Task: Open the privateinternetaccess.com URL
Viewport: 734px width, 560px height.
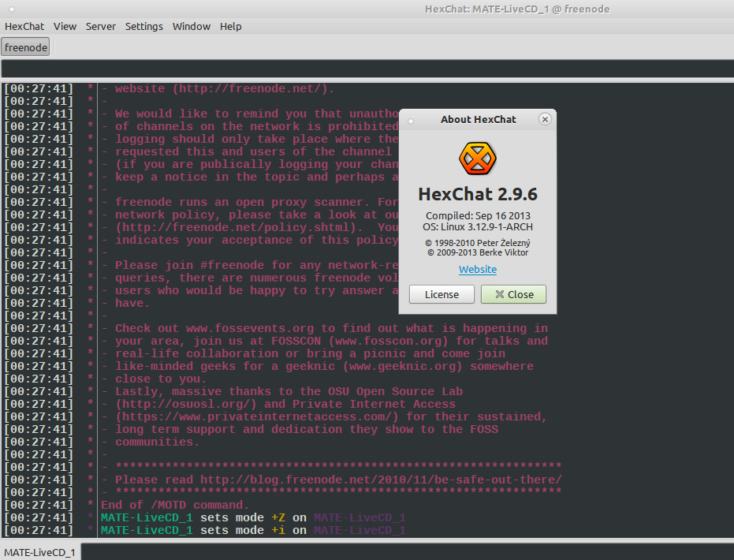Action: pyautogui.click(x=257, y=417)
